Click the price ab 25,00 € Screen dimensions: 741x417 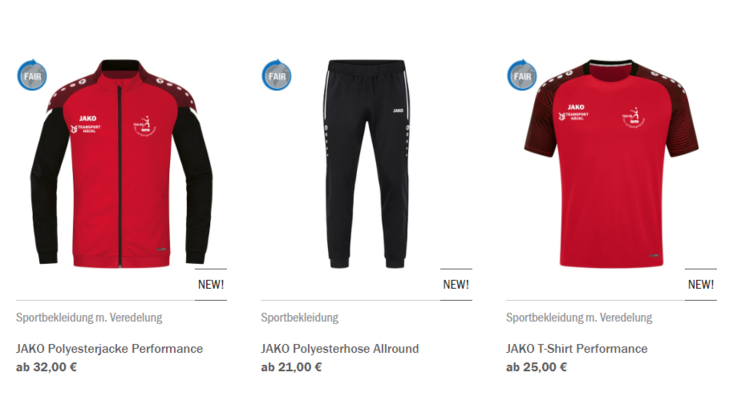click(x=536, y=367)
